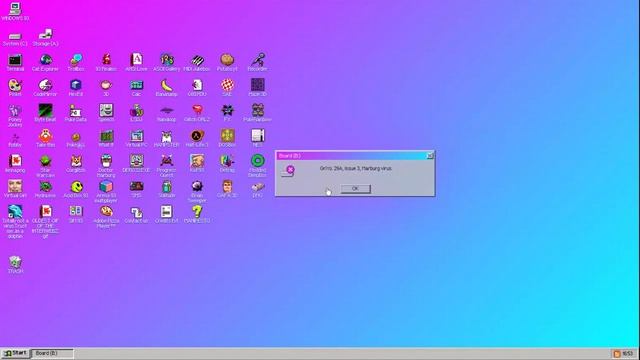Select Board (B:) taskbar button
This screenshot has width=640, height=360.
(53, 353)
